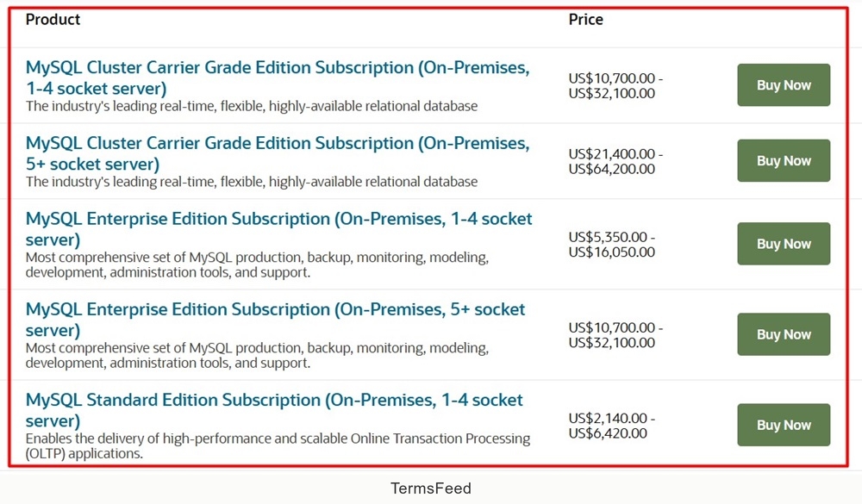Image resolution: width=862 pixels, height=504 pixels.
Task: Select the US$2,140.00 - US$6,420.00 price range
Action: [612, 426]
